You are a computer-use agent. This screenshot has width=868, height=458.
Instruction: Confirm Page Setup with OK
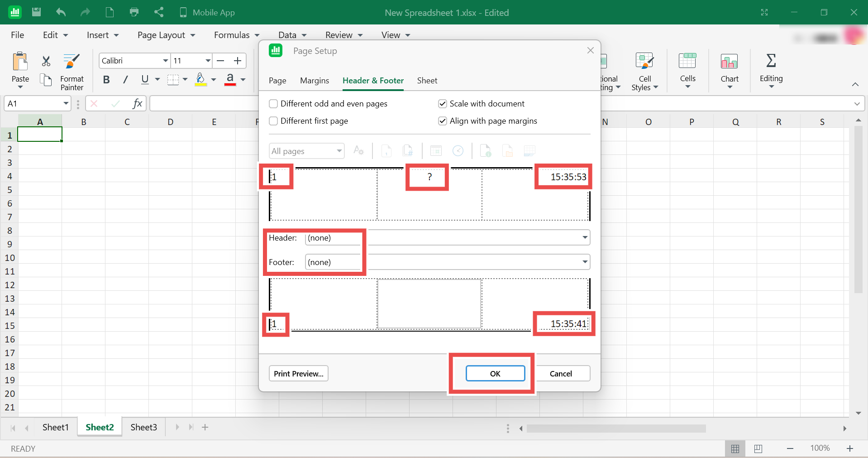tap(496, 374)
